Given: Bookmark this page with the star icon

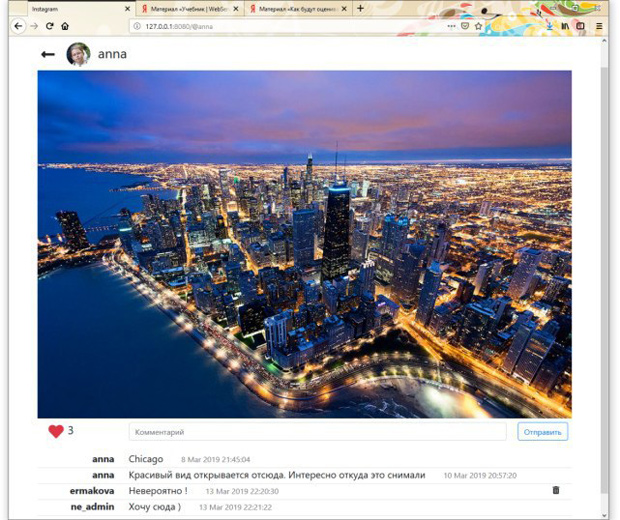Looking at the screenshot, I should coord(479,26).
